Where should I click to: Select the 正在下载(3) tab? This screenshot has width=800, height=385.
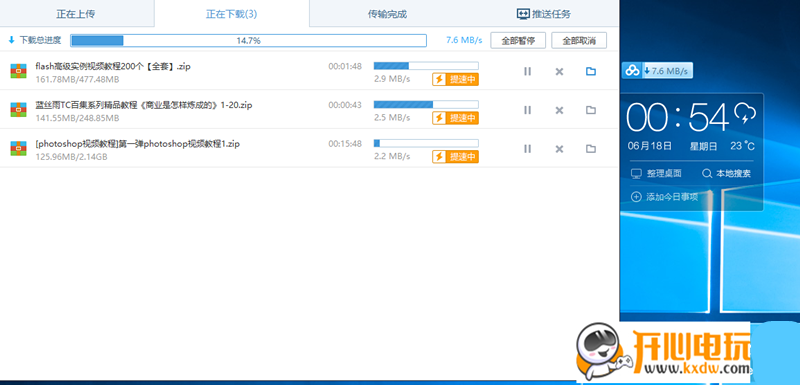(x=232, y=14)
